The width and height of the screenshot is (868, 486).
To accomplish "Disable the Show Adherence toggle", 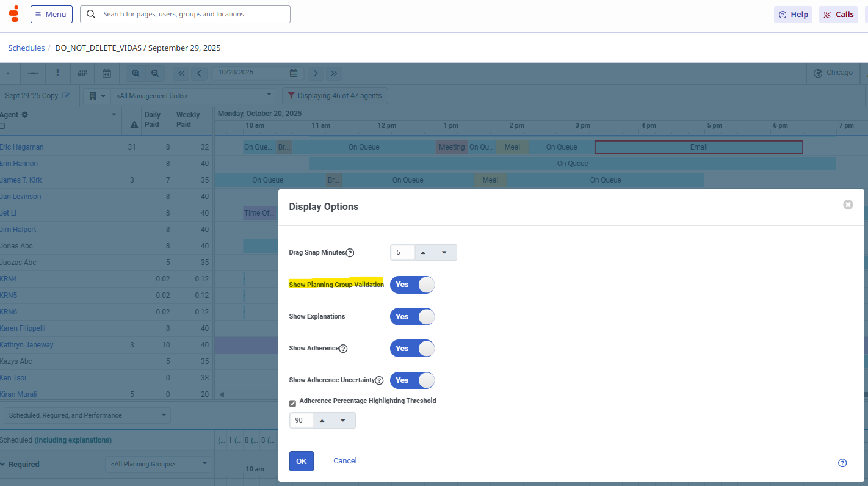I will pyautogui.click(x=412, y=349).
